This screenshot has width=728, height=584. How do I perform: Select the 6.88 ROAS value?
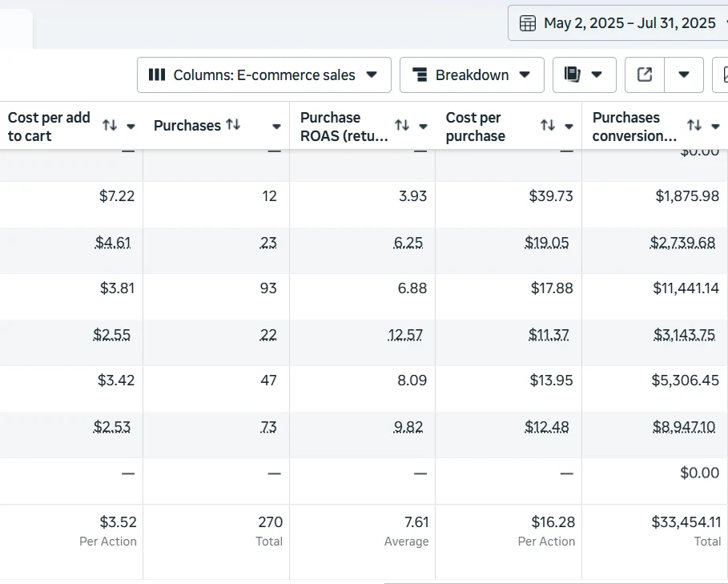(x=412, y=288)
